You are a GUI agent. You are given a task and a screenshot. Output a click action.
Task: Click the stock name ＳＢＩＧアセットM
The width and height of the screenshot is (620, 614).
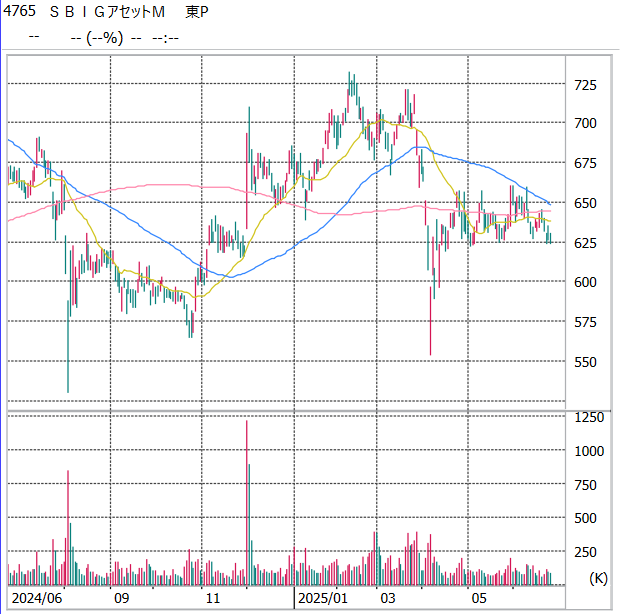point(107,12)
